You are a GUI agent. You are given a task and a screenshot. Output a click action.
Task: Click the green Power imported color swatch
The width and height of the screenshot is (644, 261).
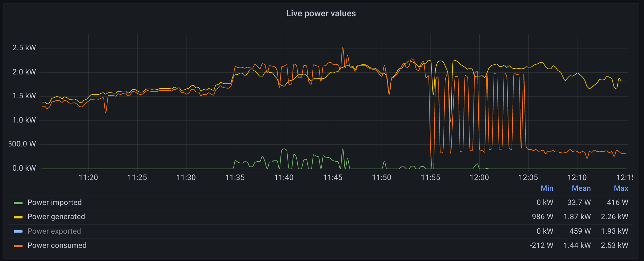(x=18, y=203)
